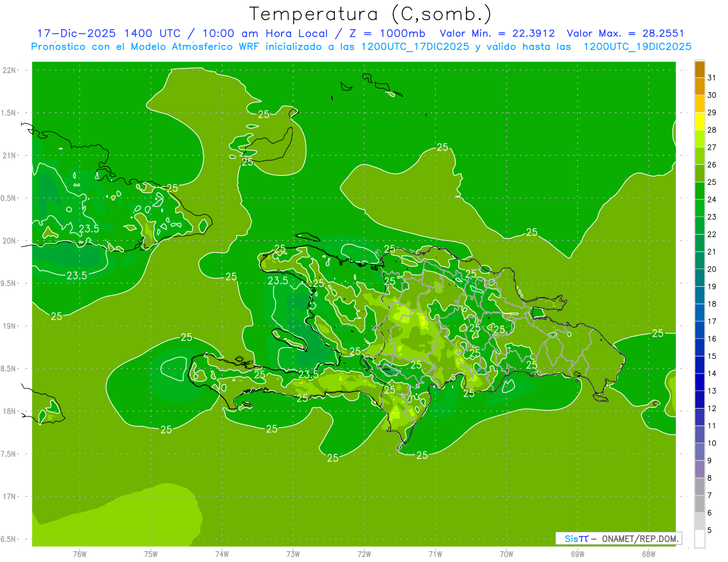Click the teal swatch between 19 and 20
Viewport: 728px width, 562px height.
point(699,278)
